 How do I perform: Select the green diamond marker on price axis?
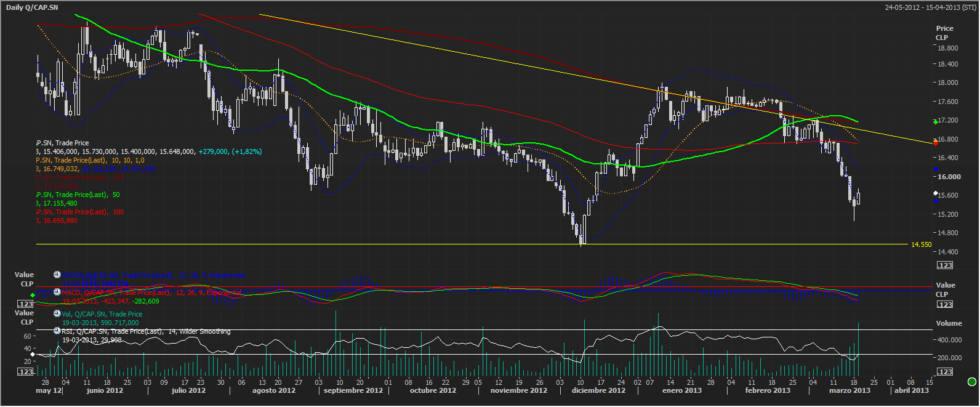coord(936,122)
